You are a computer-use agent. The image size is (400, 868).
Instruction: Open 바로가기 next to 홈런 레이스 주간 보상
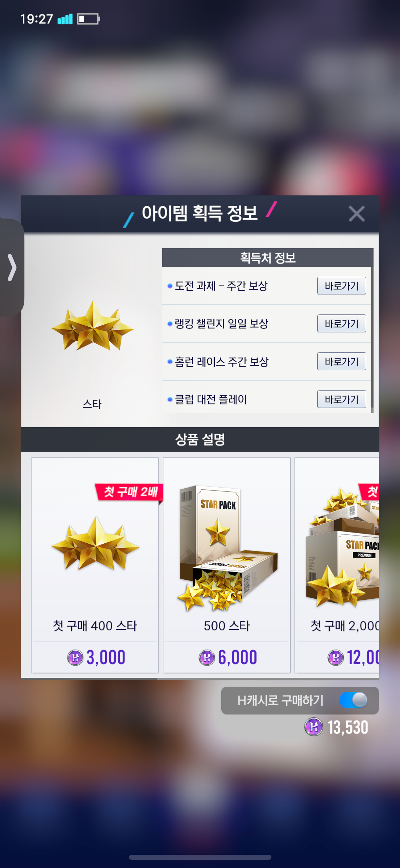coord(341,361)
